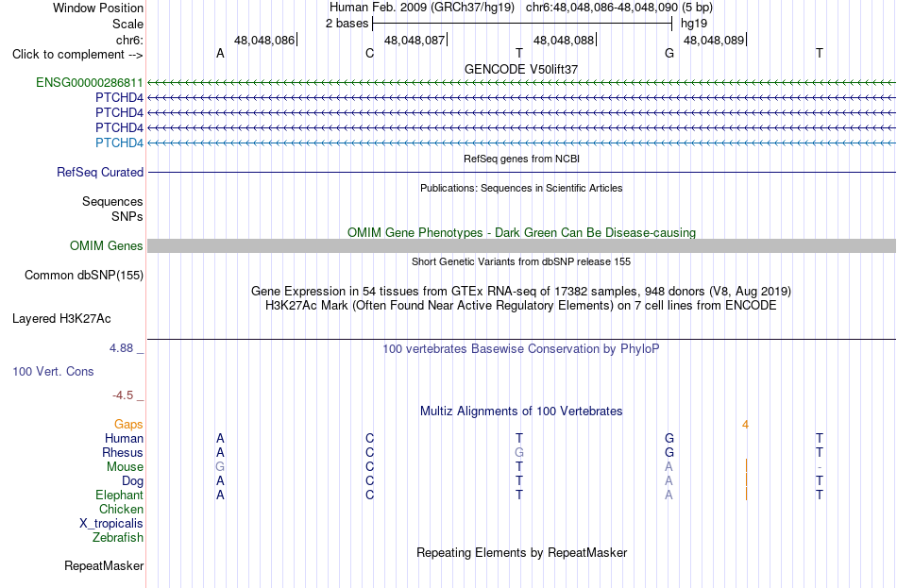Click 'Publications: Sequences in Scientific Articles' title
897x588 pixels.
pos(521,188)
